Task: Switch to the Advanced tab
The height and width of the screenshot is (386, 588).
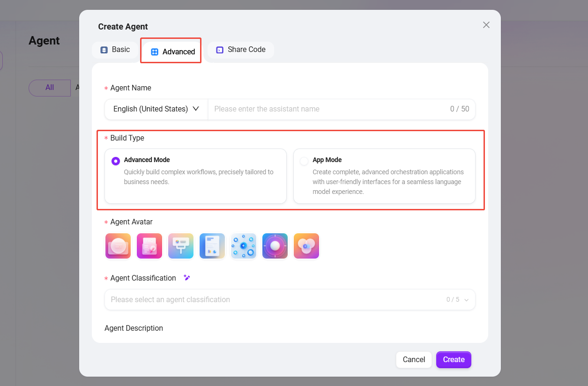Action: (x=173, y=52)
